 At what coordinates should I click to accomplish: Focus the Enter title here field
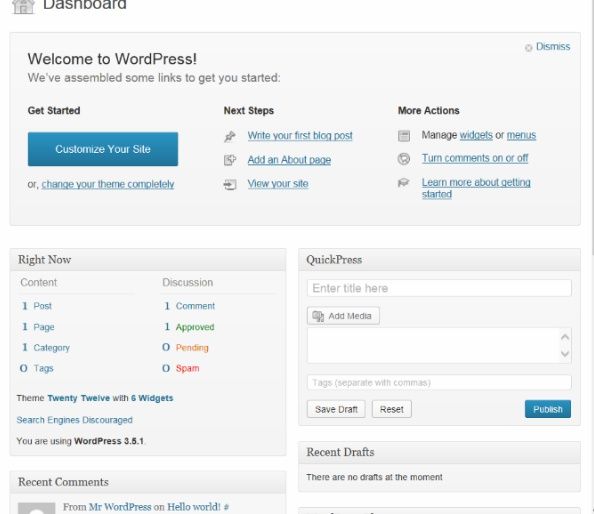pyautogui.click(x=439, y=288)
